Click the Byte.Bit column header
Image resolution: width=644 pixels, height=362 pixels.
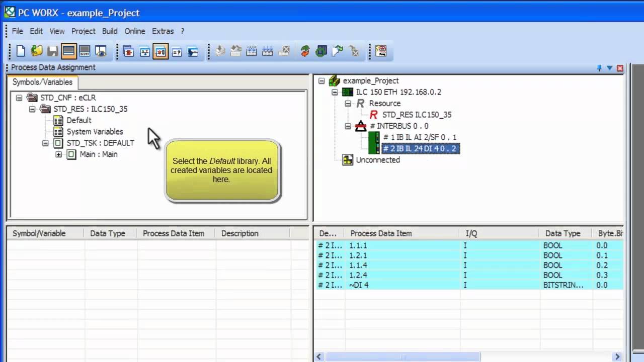(x=608, y=233)
